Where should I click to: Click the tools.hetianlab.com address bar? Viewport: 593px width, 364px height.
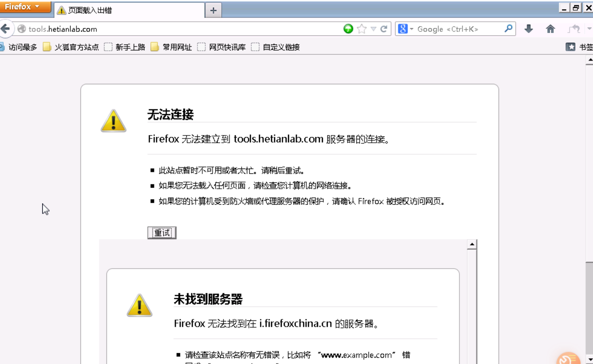[x=184, y=29]
